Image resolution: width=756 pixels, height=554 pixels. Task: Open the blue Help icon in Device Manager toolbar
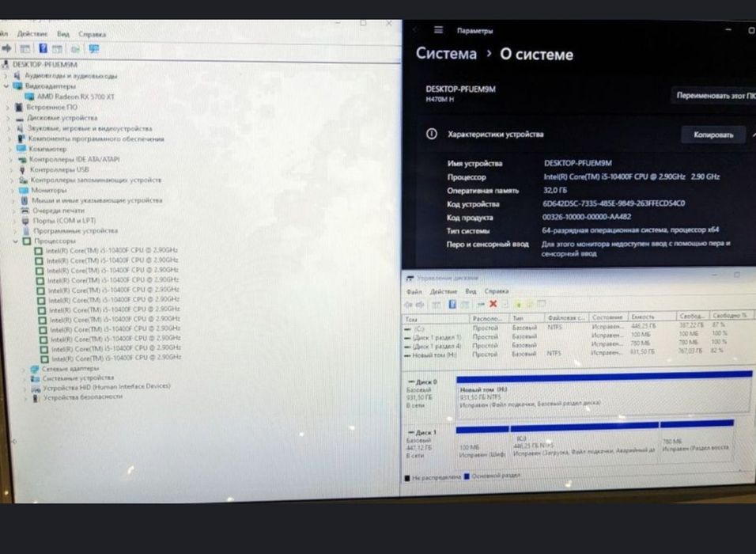point(43,48)
